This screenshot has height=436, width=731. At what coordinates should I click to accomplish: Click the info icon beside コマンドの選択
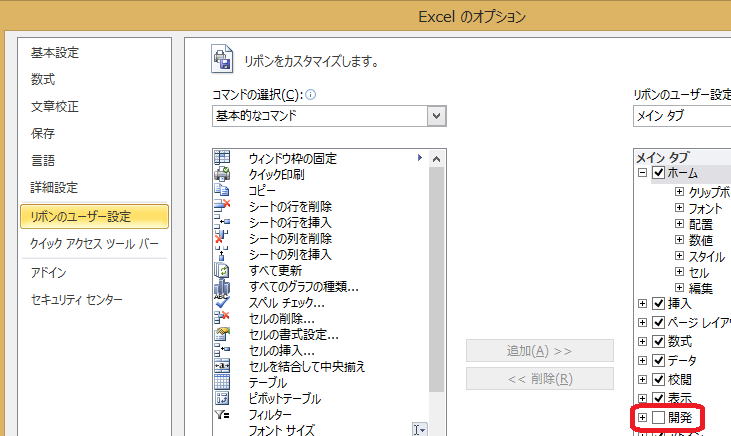tap(310, 95)
